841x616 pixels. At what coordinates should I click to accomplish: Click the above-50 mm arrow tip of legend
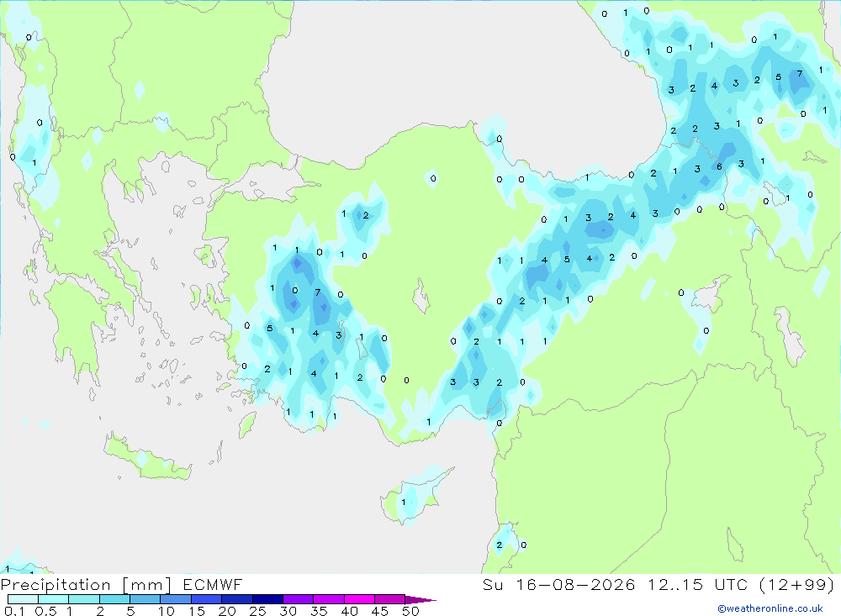pyautogui.click(x=420, y=600)
